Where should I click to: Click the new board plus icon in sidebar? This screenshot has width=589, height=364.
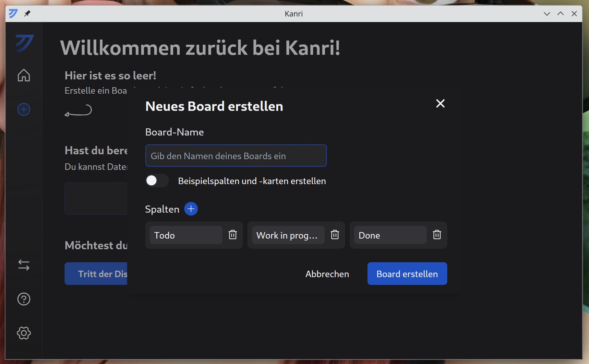point(24,109)
